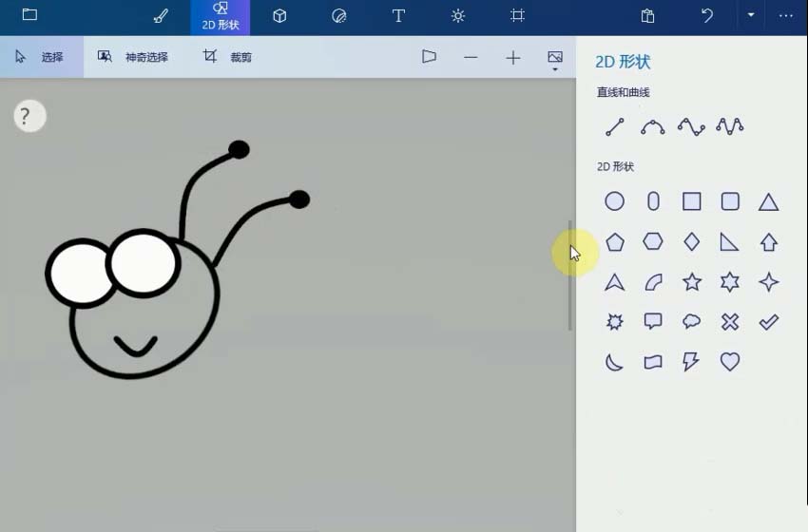Viewport: 808px width, 532px height.
Task: Choose the checkmark shape
Action: (768, 322)
